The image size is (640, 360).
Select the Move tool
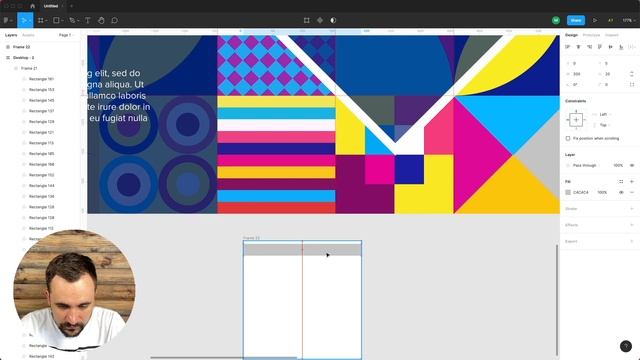[24, 20]
